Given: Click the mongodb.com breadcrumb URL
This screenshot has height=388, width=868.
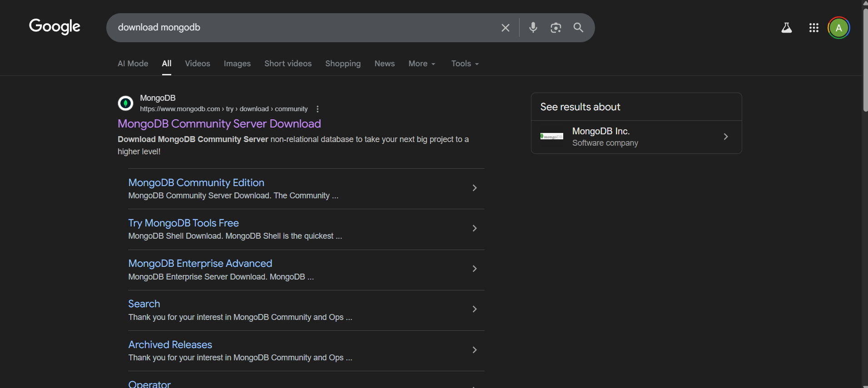Looking at the screenshot, I should [x=224, y=109].
